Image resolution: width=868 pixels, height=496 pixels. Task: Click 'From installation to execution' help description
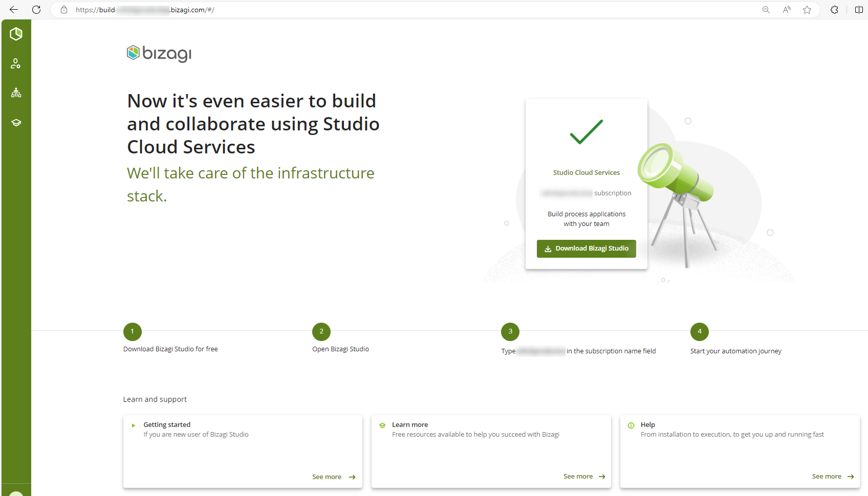pos(732,435)
